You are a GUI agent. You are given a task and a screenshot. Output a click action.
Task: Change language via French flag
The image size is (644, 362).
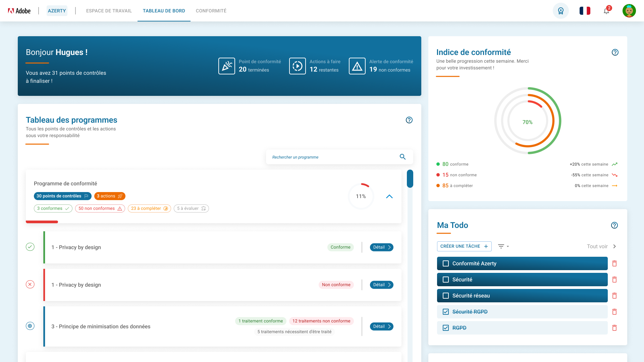point(585,11)
